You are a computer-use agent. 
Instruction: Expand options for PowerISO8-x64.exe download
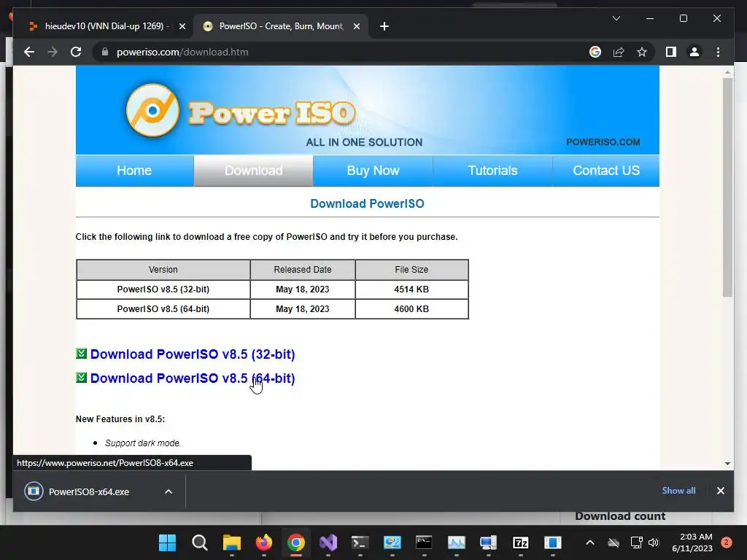(x=169, y=491)
